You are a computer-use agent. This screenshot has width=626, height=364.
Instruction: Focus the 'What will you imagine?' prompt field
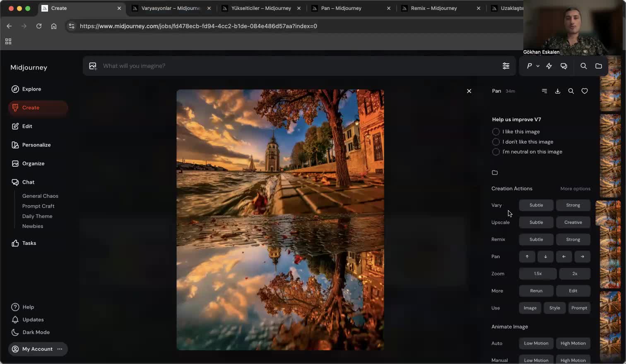(298, 66)
